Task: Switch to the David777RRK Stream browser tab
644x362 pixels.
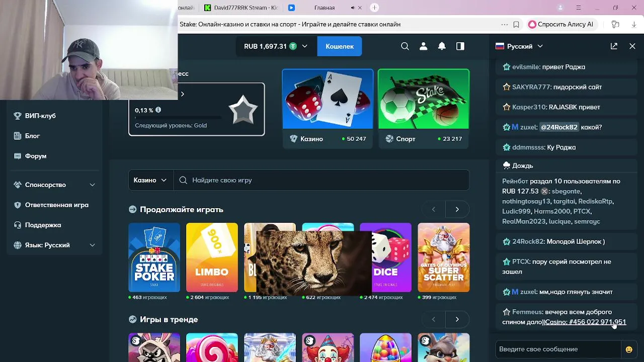Action: point(242,8)
